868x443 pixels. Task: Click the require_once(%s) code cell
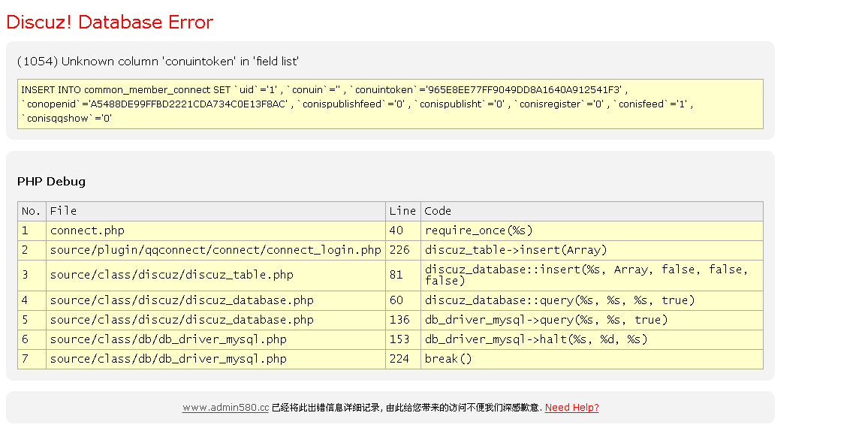coord(478,231)
